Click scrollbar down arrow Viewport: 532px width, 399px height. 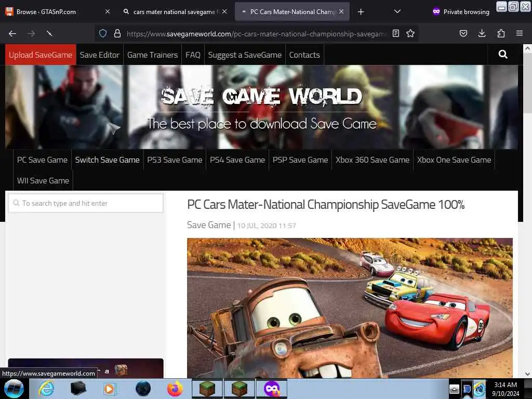coord(527,374)
